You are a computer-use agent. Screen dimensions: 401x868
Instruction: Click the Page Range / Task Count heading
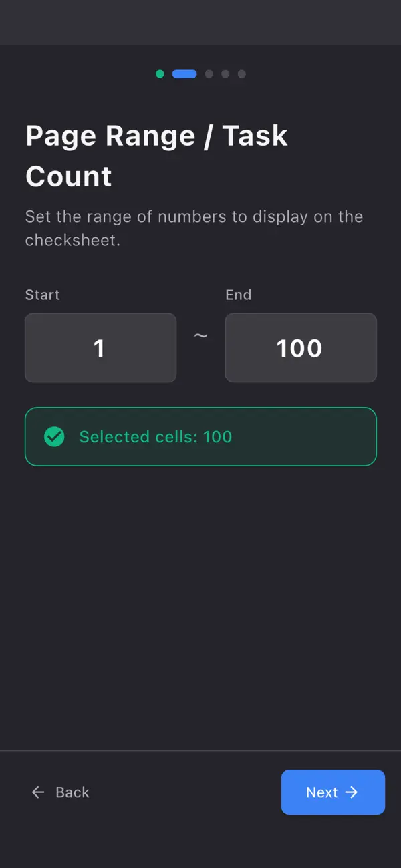156,155
